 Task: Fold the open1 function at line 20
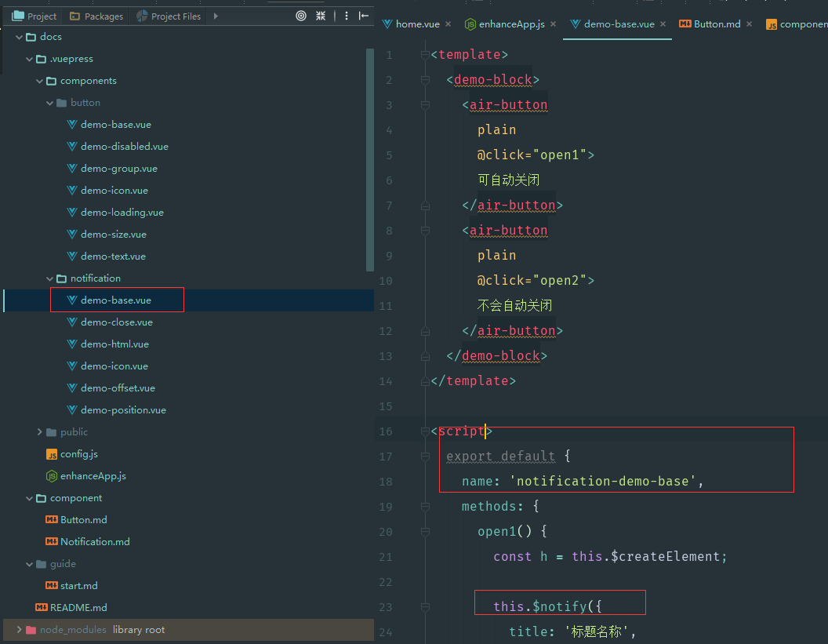point(425,532)
